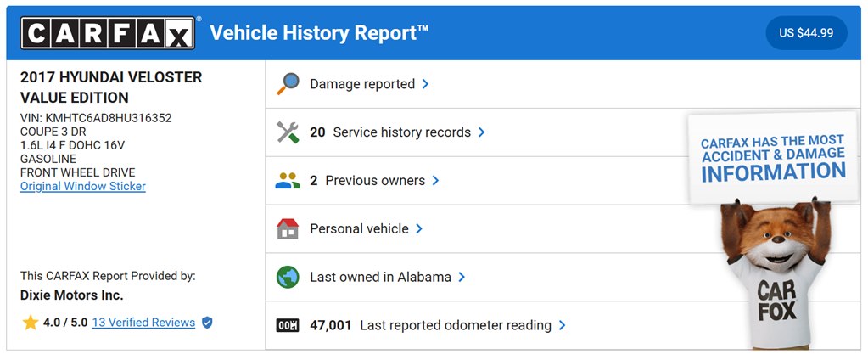
Task: Expand Service history records chevron
Action: tap(482, 132)
